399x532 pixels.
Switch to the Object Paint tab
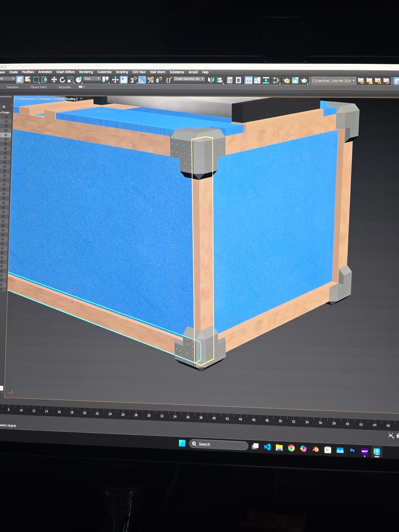[x=38, y=87]
